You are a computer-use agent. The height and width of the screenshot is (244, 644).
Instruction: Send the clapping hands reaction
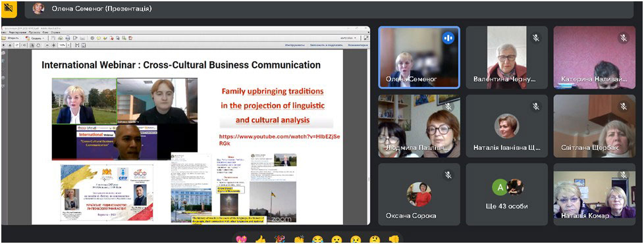(298, 239)
